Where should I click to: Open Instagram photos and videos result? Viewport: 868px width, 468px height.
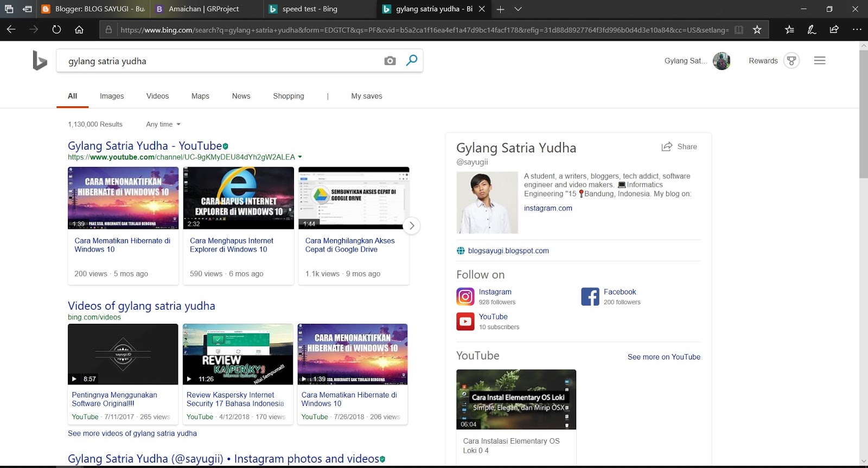[224, 459]
